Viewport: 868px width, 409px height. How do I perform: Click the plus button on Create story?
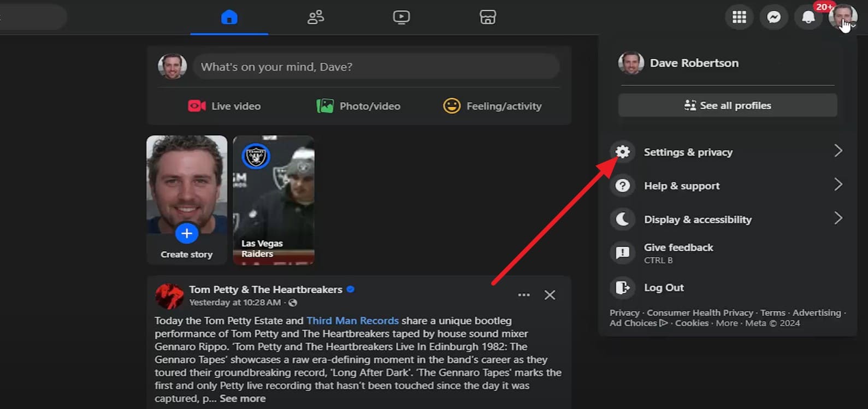click(186, 234)
